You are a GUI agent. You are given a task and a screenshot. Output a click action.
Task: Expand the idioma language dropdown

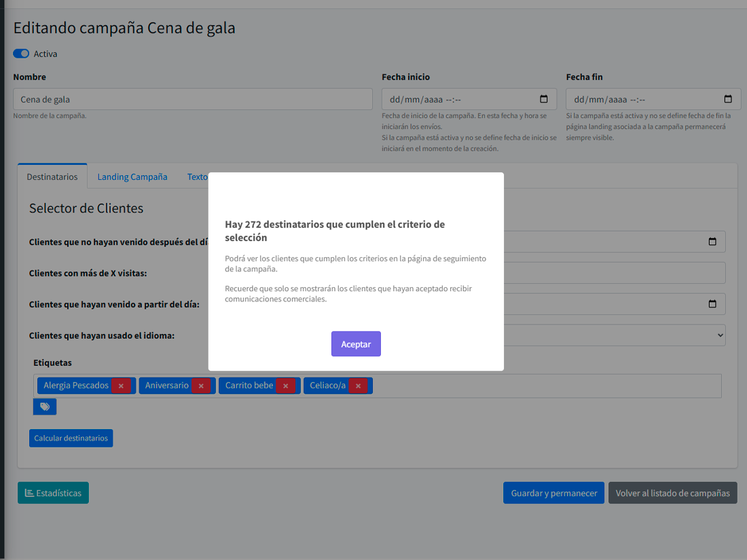[x=720, y=335]
